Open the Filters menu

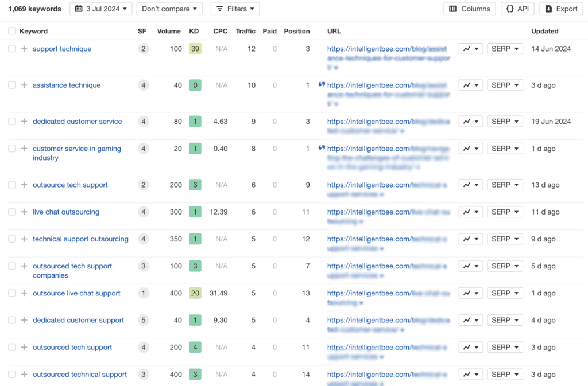235,9
